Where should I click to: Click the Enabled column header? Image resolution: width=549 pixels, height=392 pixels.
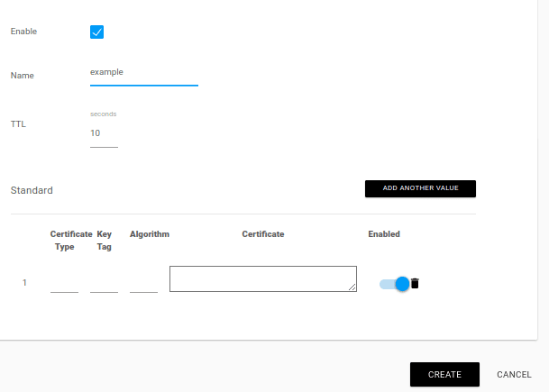pos(384,234)
